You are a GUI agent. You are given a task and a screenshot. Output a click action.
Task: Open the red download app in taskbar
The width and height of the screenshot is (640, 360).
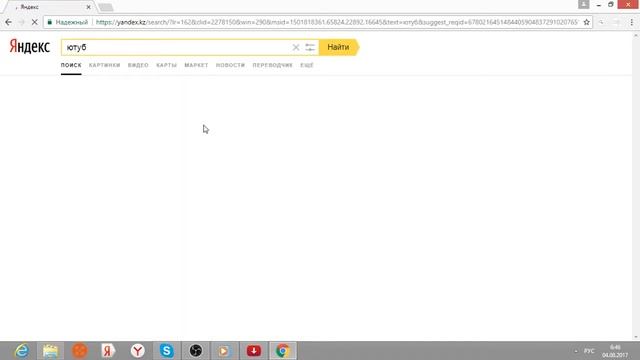click(x=253, y=351)
